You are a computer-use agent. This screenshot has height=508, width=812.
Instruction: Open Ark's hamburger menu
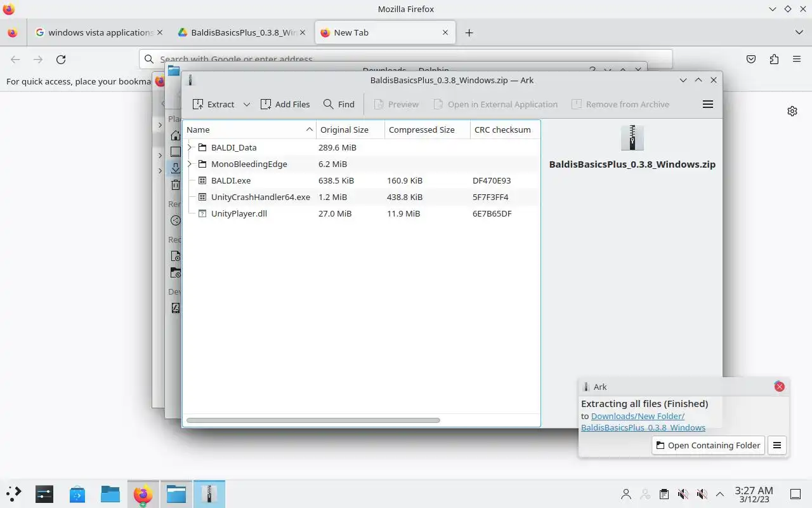(x=708, y=104)
